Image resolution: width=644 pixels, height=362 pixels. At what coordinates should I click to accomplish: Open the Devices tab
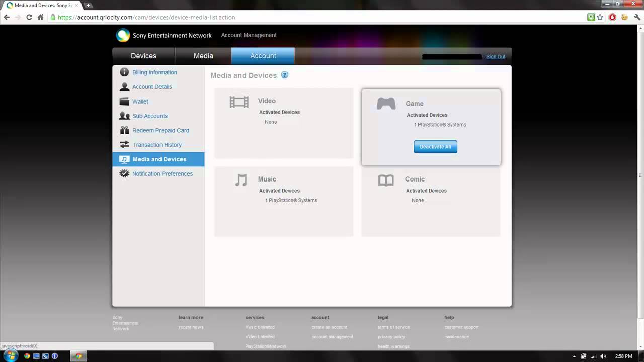[x=143, y=56]
